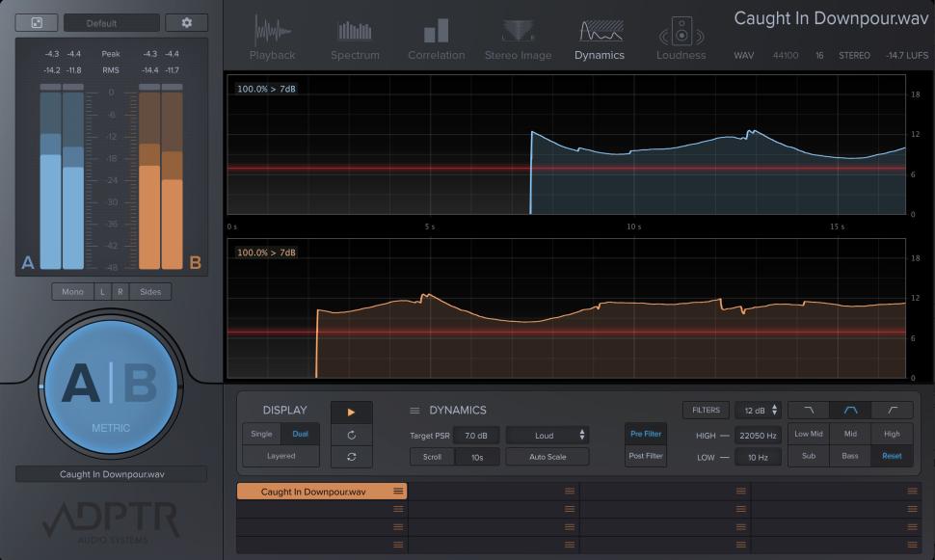
Task: Open the Loud mode dropdown
Action: click(548, 436)
